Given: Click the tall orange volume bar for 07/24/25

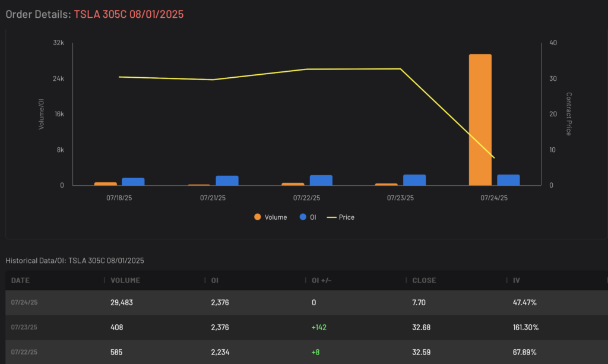Looking at the screenshot, I should [x=480, y=120].
